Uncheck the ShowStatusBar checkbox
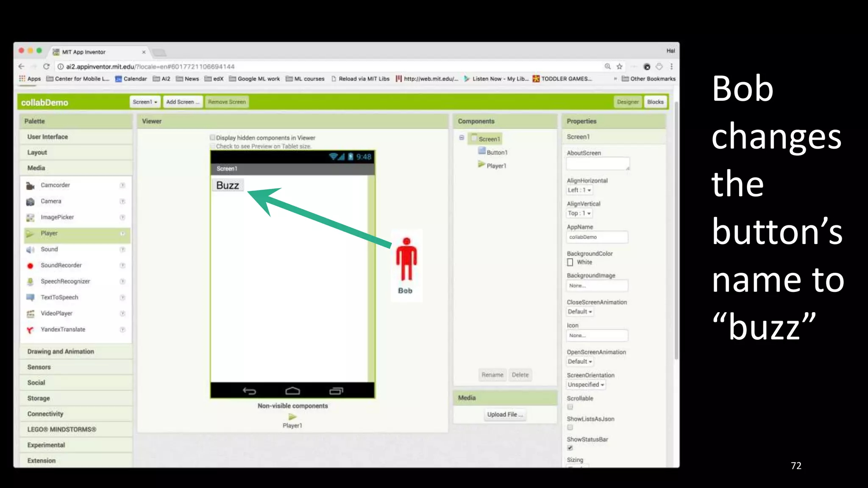 [x=570, y=448]
